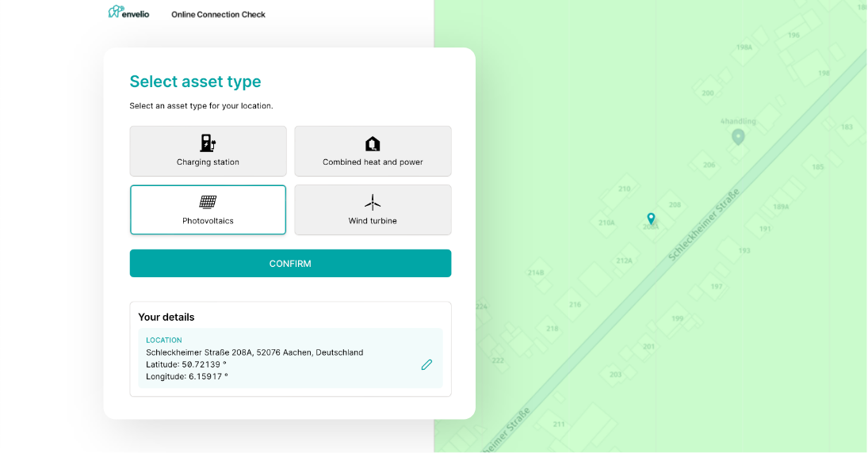Image resolution: width=868 pixels, height=453 pixels.
Task: Click the Online Connection Check title
Action: pyautogui.click(x=218, y=14)
